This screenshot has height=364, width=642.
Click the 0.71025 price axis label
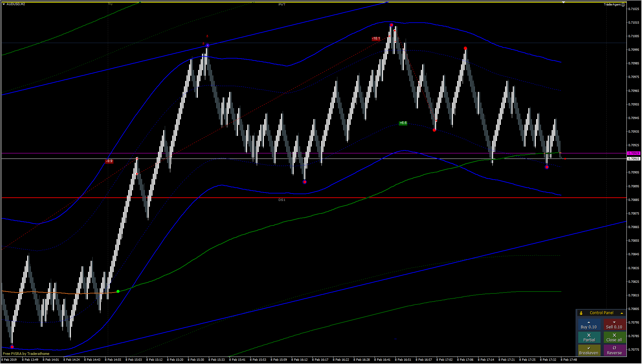[634, 9]
